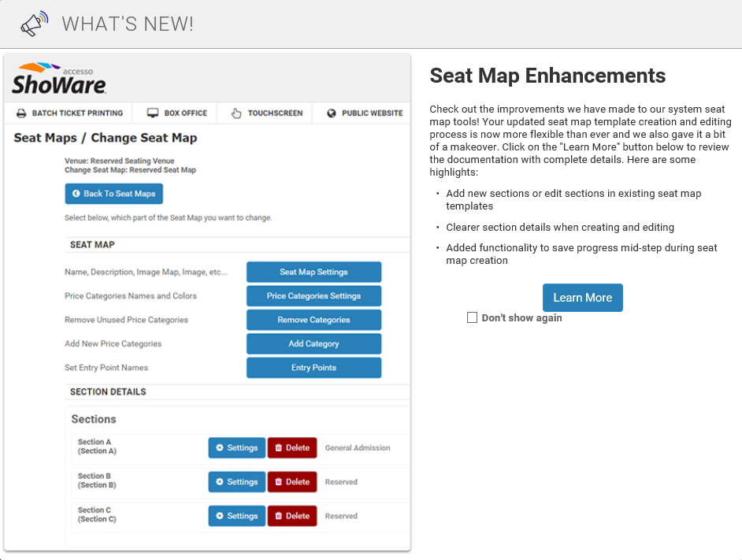
Task: Click the trash icon in Section C Delete
Action: pos(277,516)
